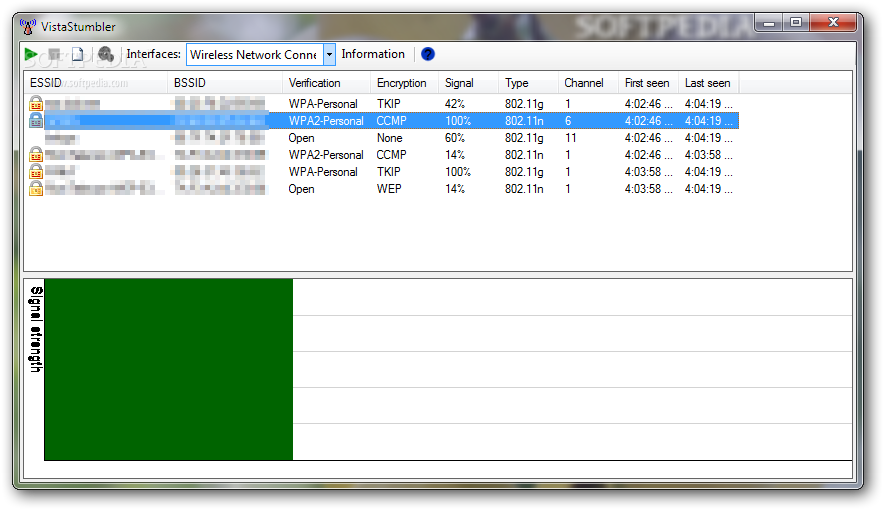Viewport: 884px width, 510px height.
Task: Click lock icon of the 802.11n WPA2 14% network
Action: pyautogui.click(x=36, y=154)
